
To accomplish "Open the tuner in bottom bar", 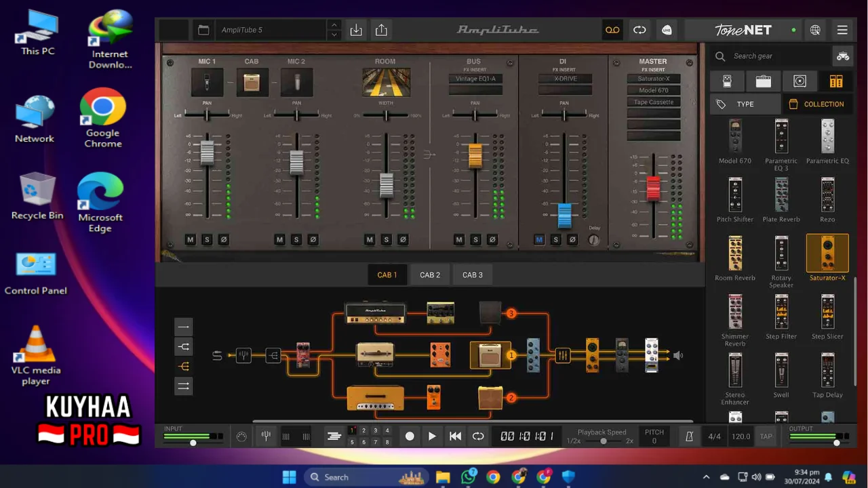I will (266, 436).
